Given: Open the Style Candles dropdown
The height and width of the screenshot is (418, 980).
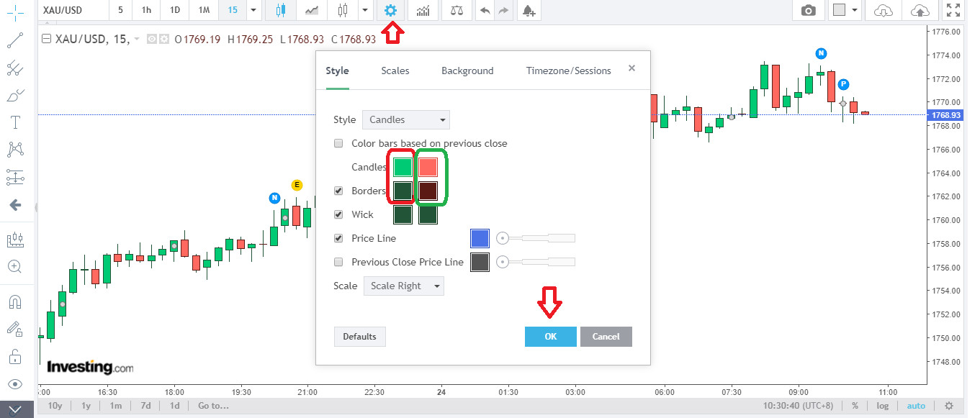Looking at the screenshot, I should pos(406,119).
